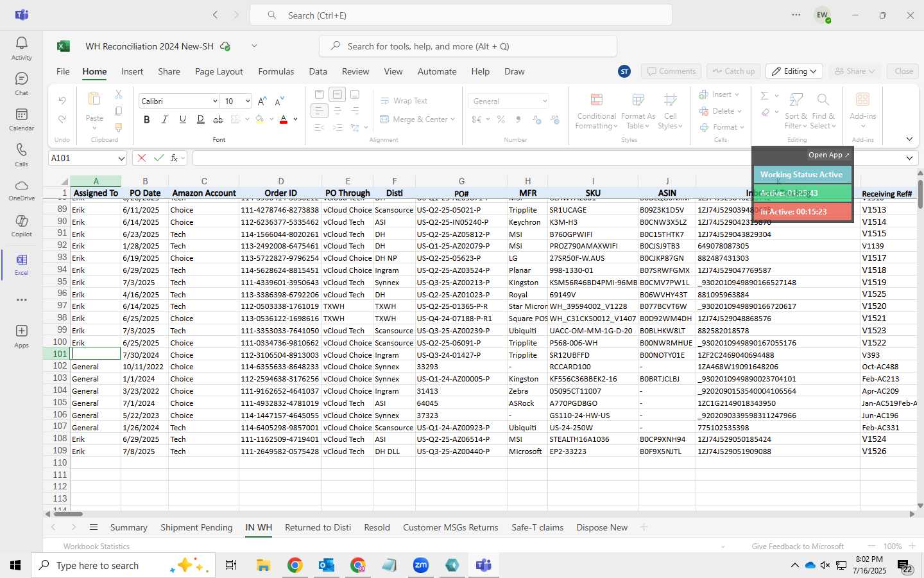Open Calendar in Teams sidebar
The image size is (924, 578).
21,119
